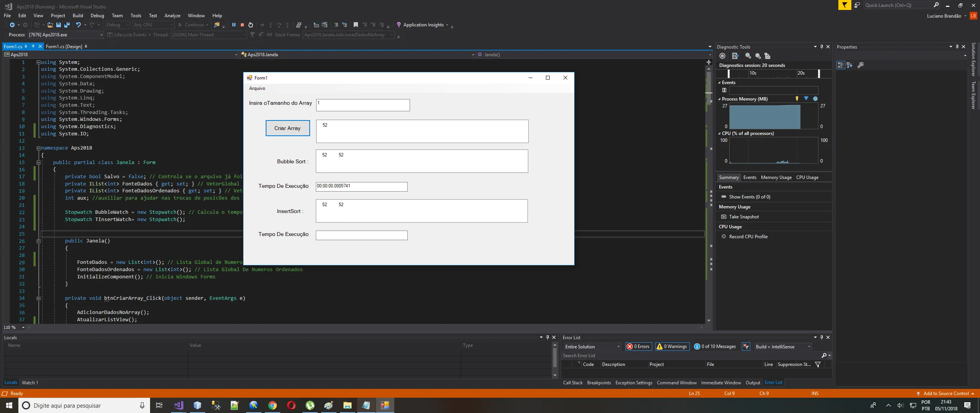Screen dimensions: 980x413
Task: Open the Debug menu
Action: 97,16
